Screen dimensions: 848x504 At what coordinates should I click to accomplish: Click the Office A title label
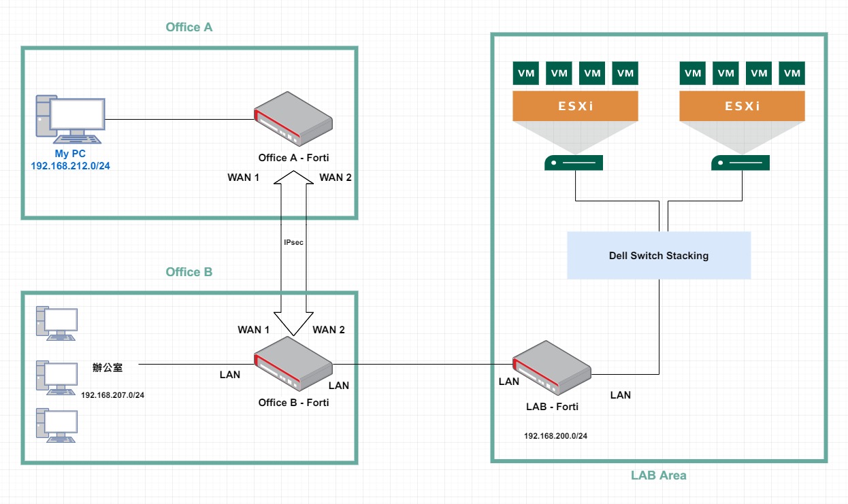[189, 27]
